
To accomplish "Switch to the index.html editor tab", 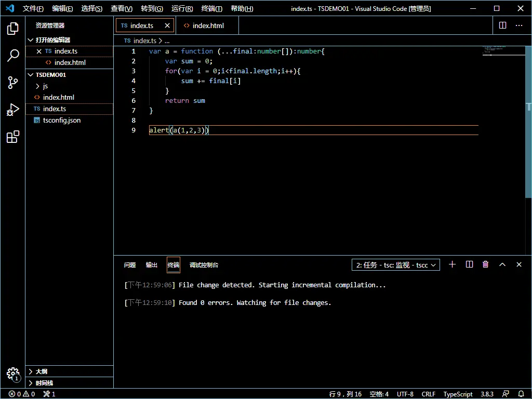I will point(207,25).
